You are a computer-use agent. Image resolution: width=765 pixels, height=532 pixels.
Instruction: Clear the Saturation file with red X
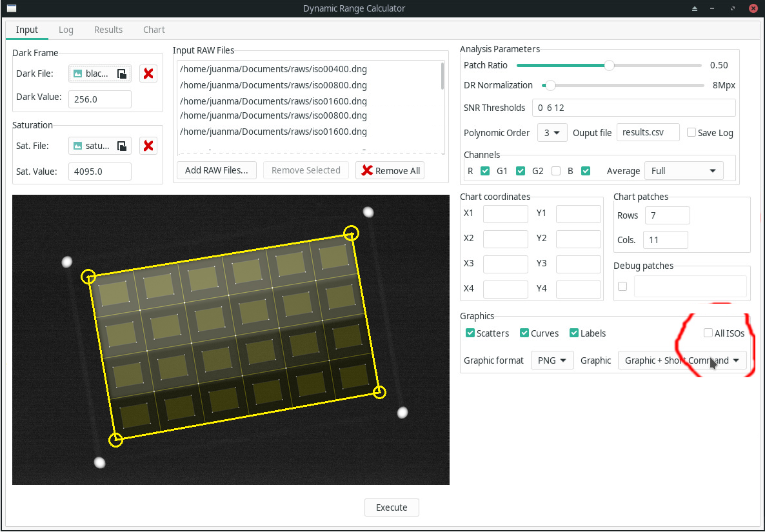[148, 146]
